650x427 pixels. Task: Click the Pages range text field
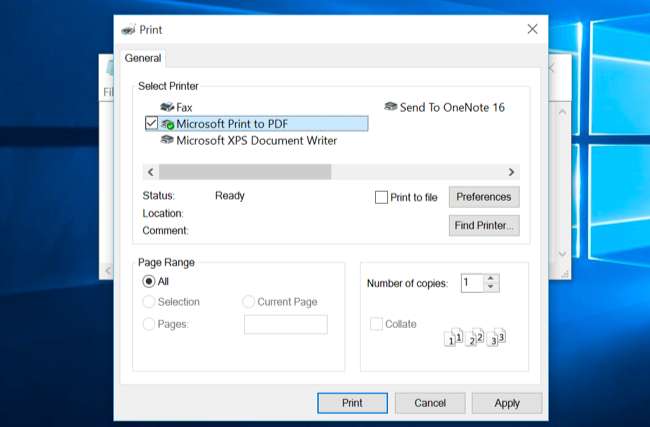[x=286, y=324]
